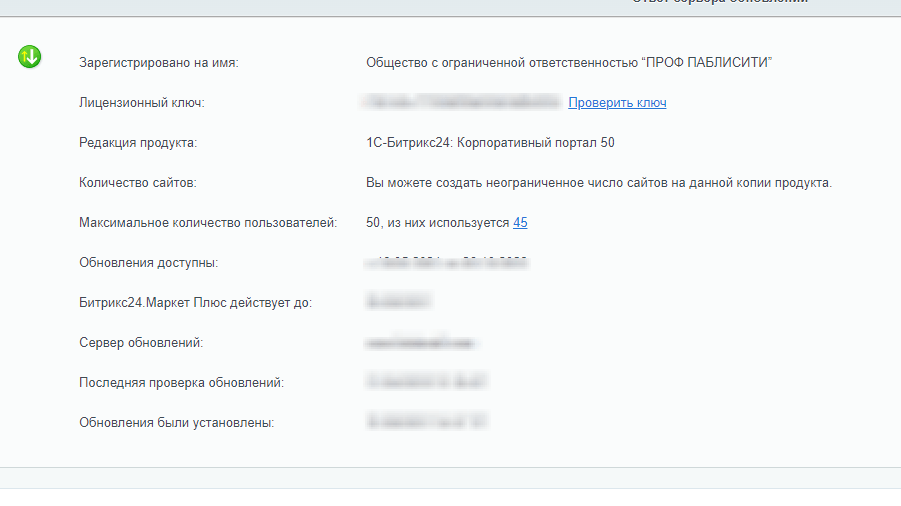Viewport: 901px width, 506px height.
Task: Select the "Обновления были установлены:" label
Action: [x=176, y=423]
